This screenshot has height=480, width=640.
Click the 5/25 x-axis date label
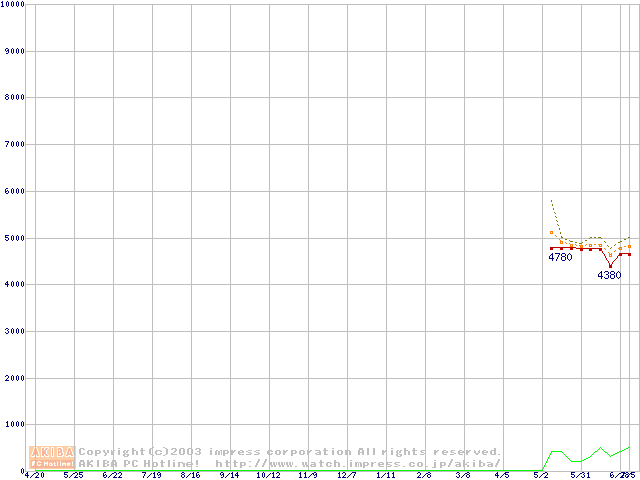point(74,475)
